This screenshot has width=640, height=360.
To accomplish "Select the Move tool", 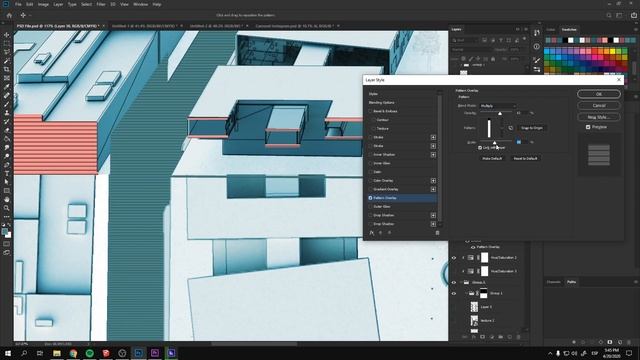I will click(7, 35).
